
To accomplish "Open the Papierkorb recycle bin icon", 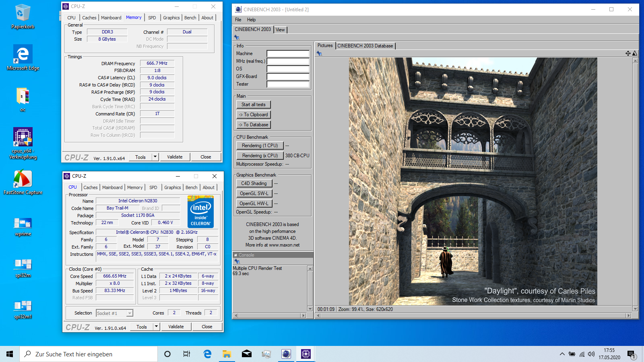I will tap(23, 17).
